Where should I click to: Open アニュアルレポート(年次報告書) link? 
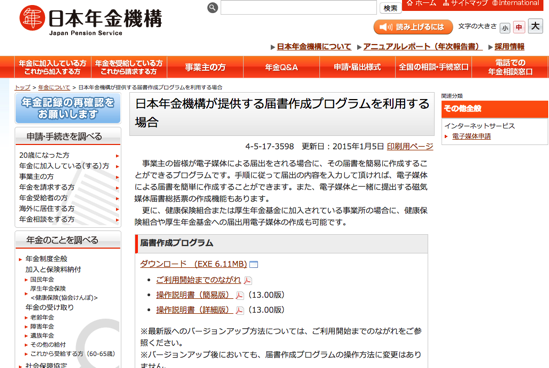(x=423, y=47)
